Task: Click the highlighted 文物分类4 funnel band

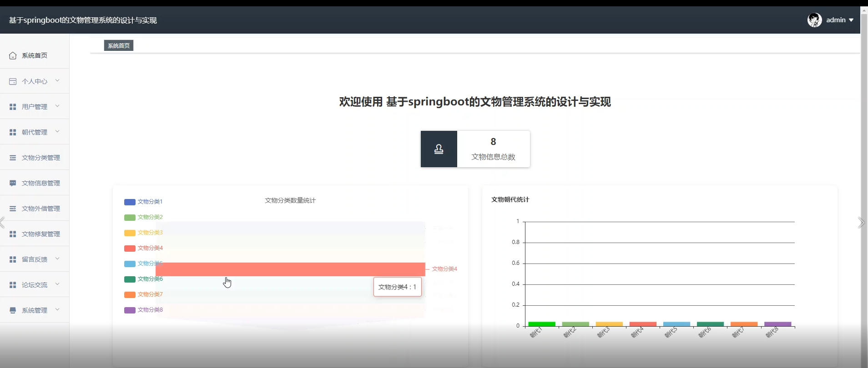Action: (x=290, y=269)
